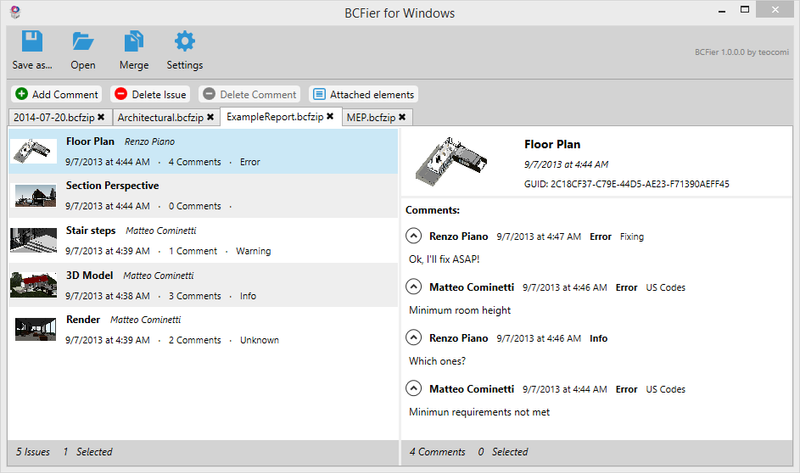Screen dimensions: 800x473
Task: Collapse the 'Which ones?' comment
Action: [415, 338]
